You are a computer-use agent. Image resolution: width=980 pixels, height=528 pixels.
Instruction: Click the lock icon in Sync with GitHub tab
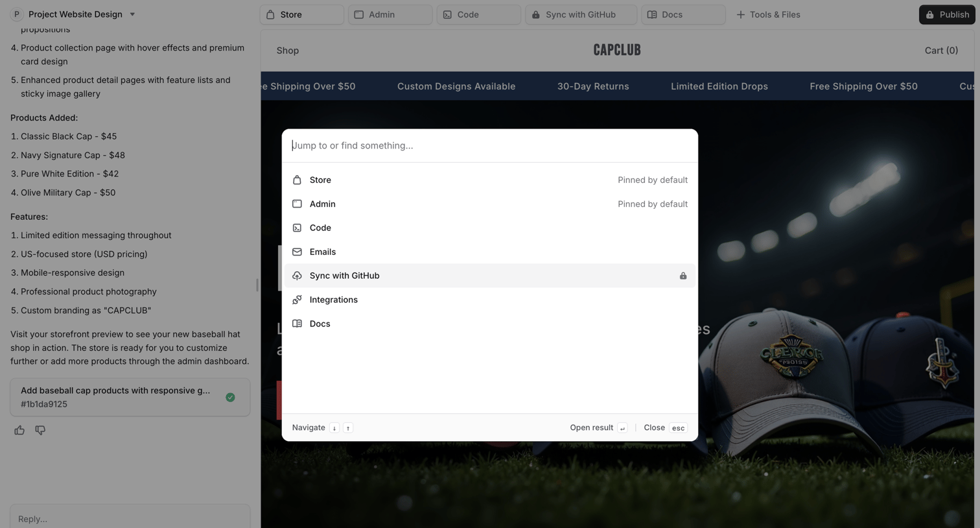click(536, 14)
